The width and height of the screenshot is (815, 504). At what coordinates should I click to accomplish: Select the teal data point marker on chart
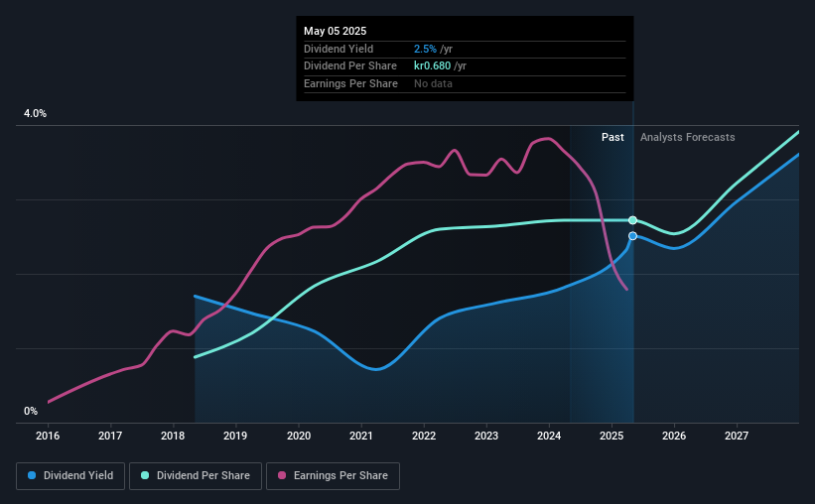pos(632,220)
